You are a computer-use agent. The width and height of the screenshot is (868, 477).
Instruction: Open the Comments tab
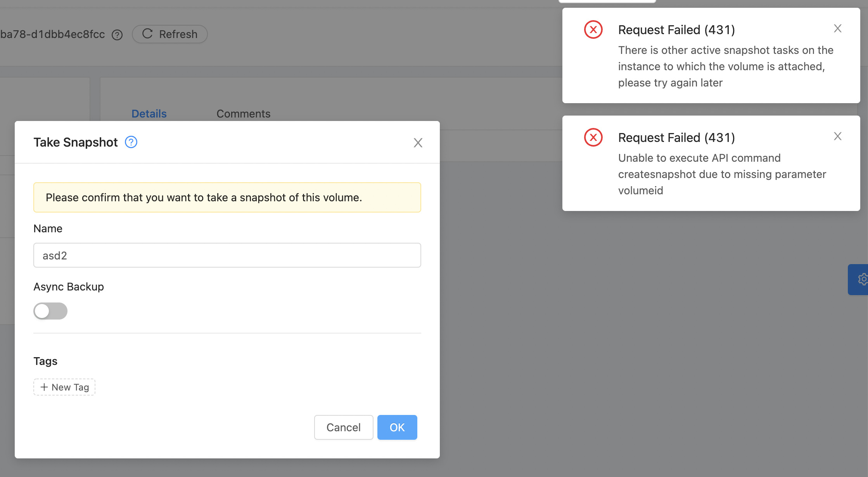click(x=243, y=114)
